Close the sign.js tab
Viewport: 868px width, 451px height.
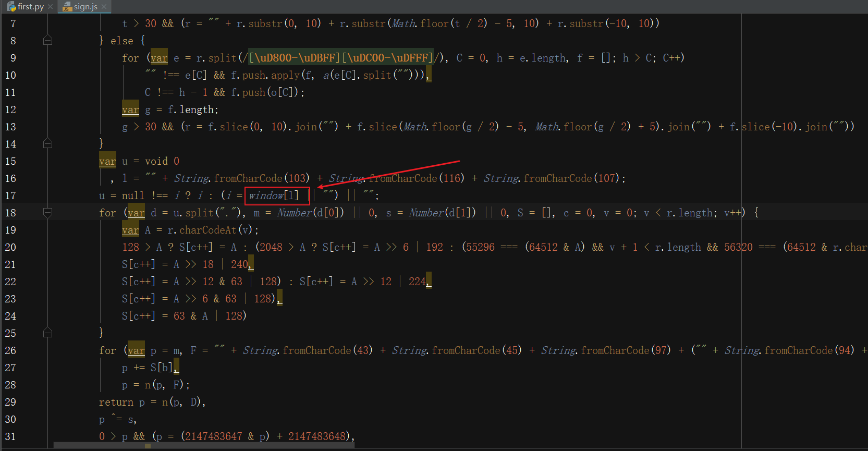tap(104, 7)
